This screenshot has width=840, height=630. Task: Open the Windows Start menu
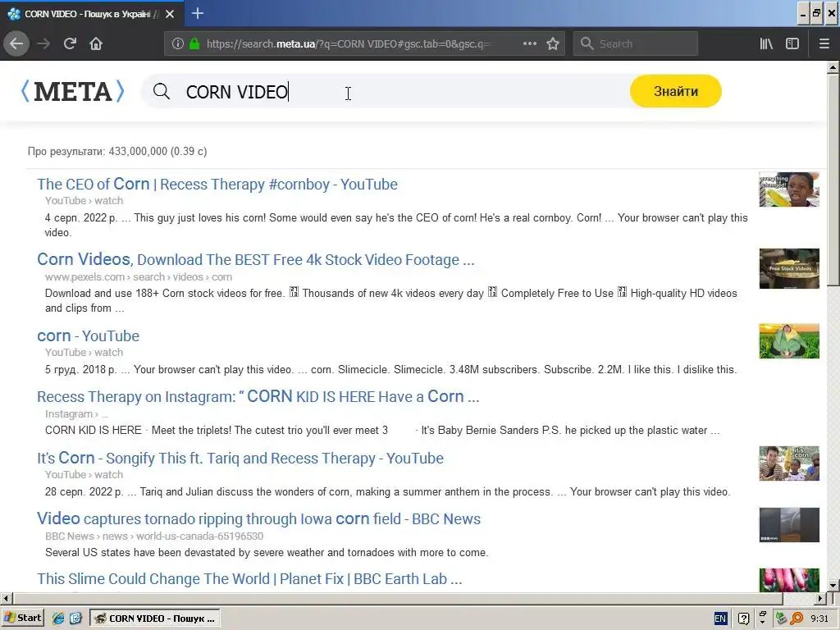[x=22, y=619]
